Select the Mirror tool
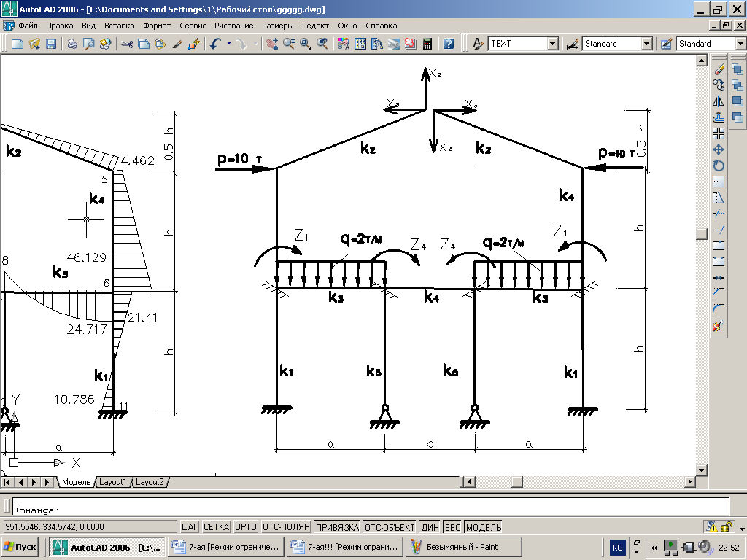This screenshot has height=560, width=747. (719, 101)
